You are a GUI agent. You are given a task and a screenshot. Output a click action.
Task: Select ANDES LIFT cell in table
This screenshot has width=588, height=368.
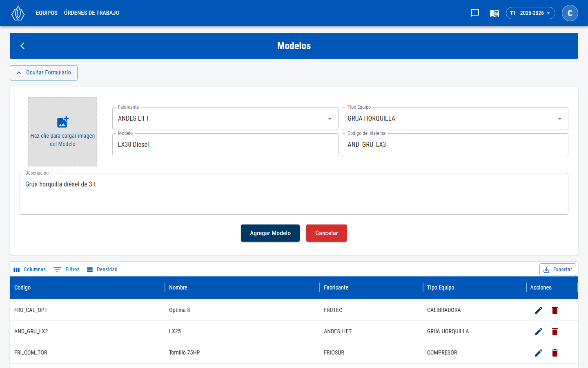click(371, 332)
